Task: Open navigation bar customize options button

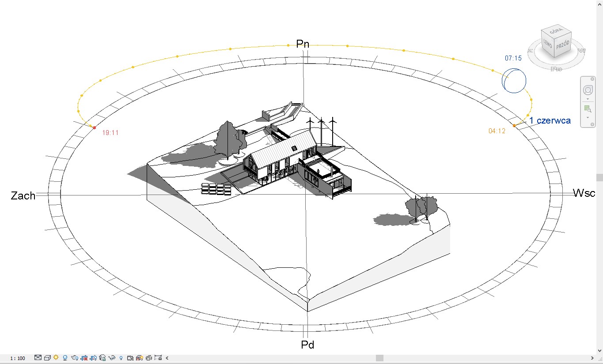Action: coord(592,124)
